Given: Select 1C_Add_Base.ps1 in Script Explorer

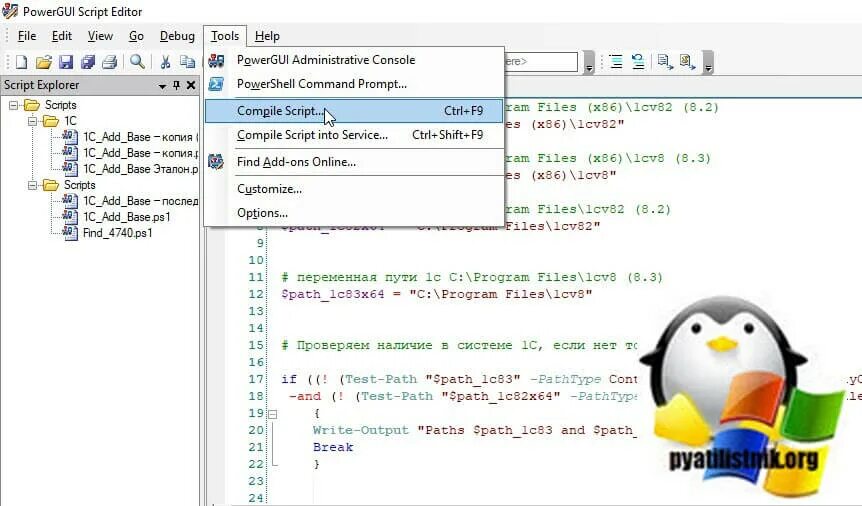Looking at the screenshot, I should tap(126, 217).
